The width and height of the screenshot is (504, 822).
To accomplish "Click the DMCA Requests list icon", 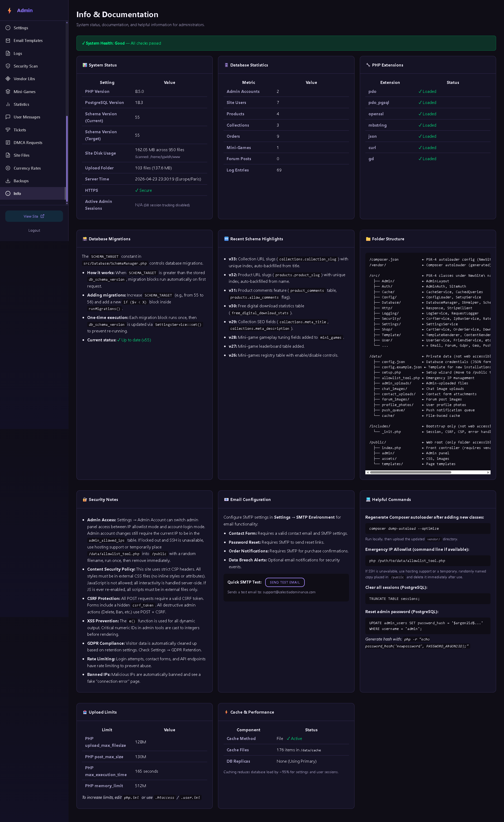I will tap(8, 142).
